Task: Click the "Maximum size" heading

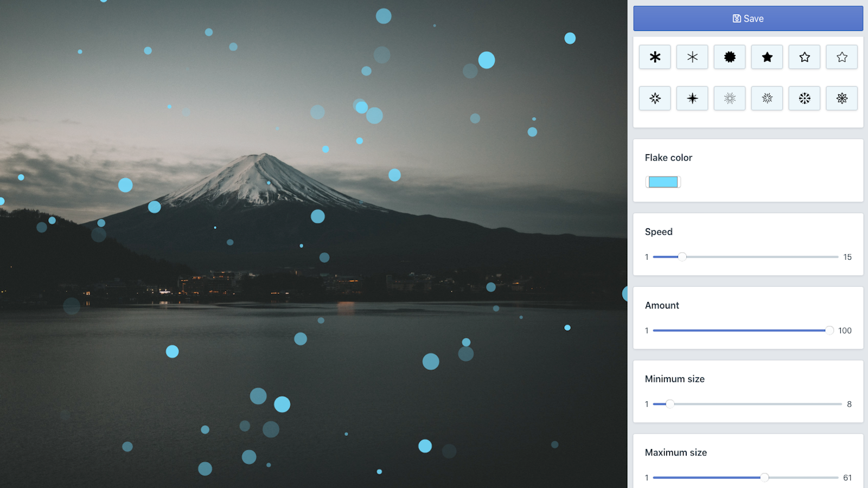Action: click(x=676, y=453)
